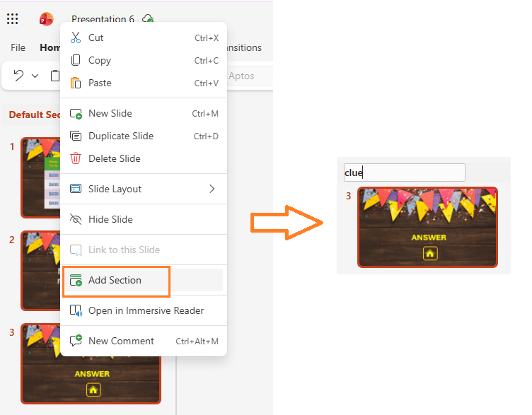Delete the slide using trash option
532x415 pixels.
[114, 158]
